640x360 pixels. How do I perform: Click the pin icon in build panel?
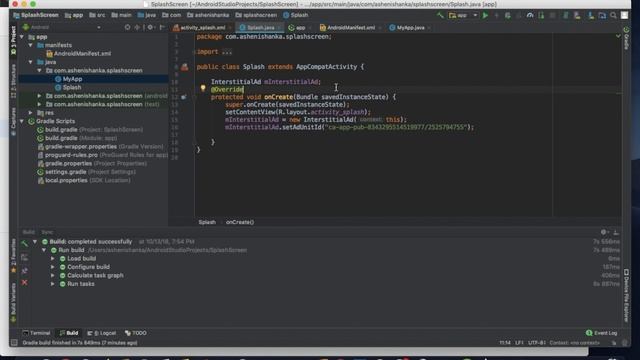24,271
